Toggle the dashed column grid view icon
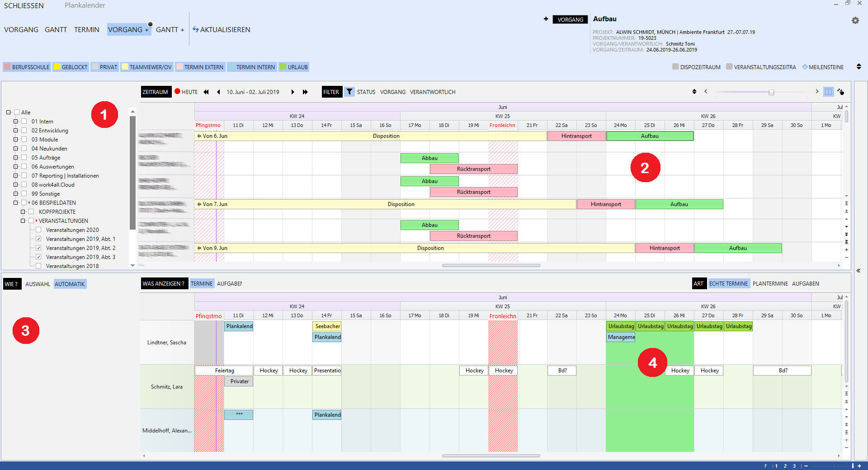Screen dimensions: 868x470 click(828, 92)
